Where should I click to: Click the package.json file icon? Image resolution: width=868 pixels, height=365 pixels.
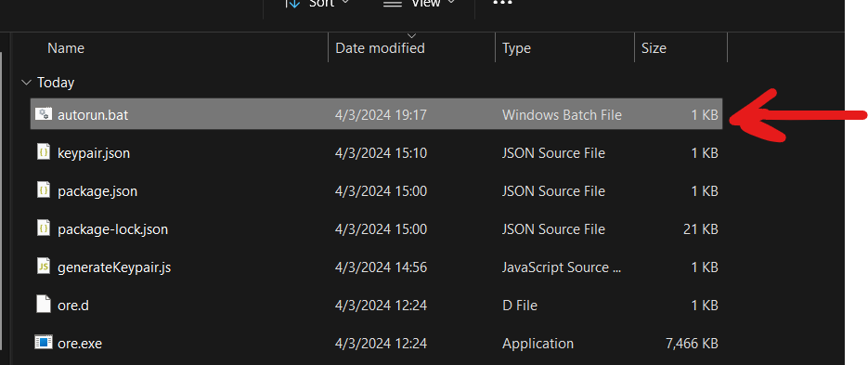point(44,190)
